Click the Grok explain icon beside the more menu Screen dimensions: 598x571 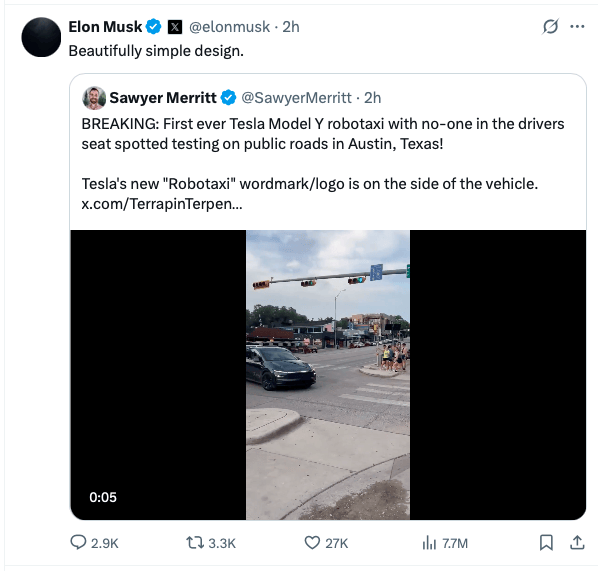(550, 27)
